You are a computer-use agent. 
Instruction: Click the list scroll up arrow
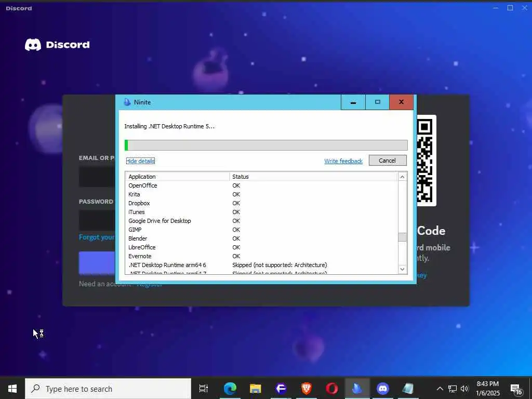tap(402, 177)
